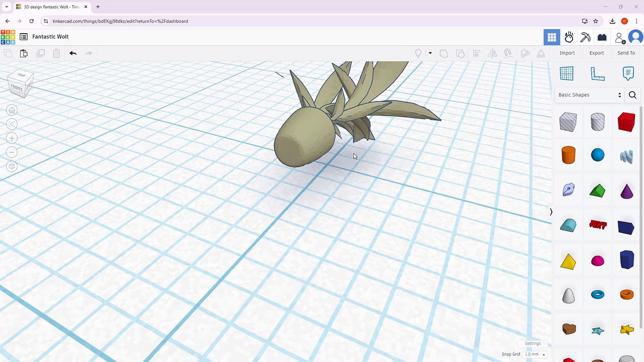Pick the red Text shape
644x362 pixels.
pyautogui.click(x=598, y=225)
